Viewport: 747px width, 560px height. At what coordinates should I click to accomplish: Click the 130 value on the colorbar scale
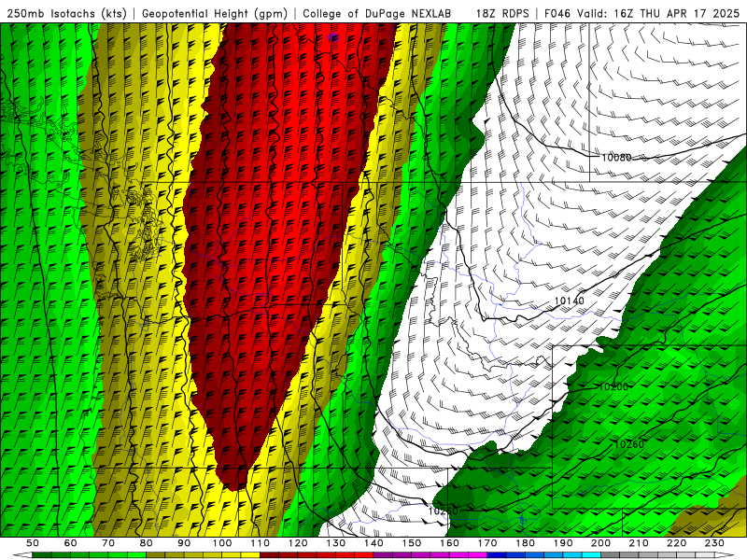[x=336, y=543]
